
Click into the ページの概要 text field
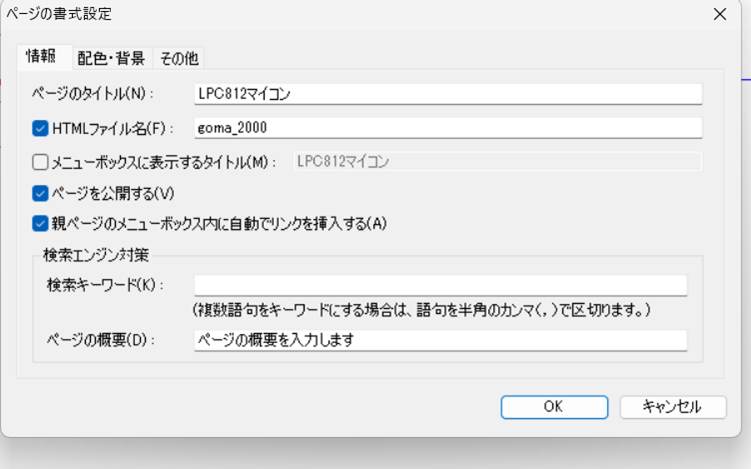point(440,340)
